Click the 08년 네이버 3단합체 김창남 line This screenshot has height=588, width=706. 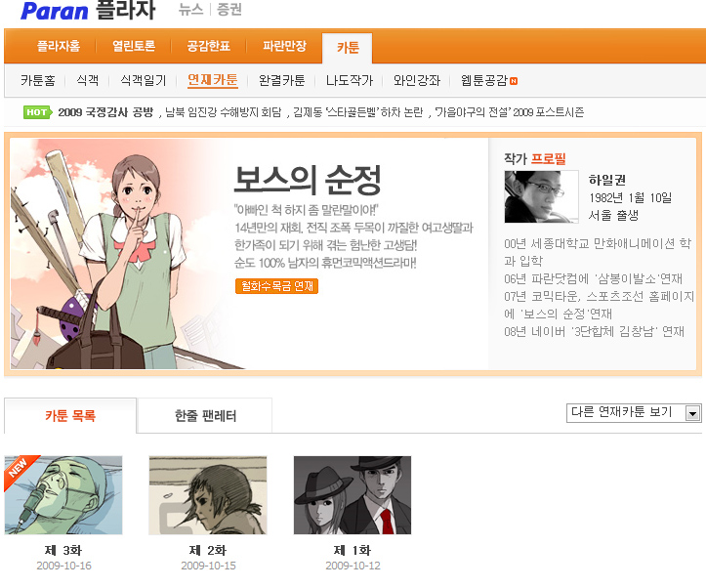coord(595,332)
